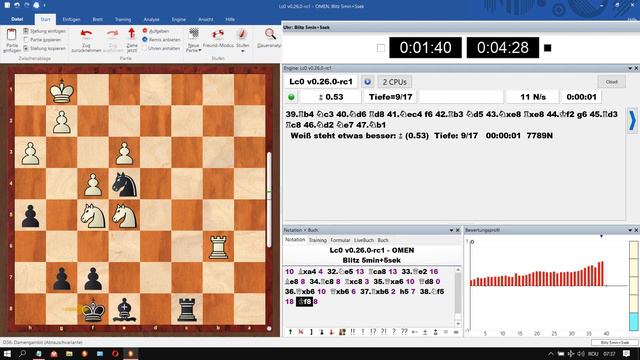
Task: Select the highlighted Kf8 move in notation
Action: 304,302
